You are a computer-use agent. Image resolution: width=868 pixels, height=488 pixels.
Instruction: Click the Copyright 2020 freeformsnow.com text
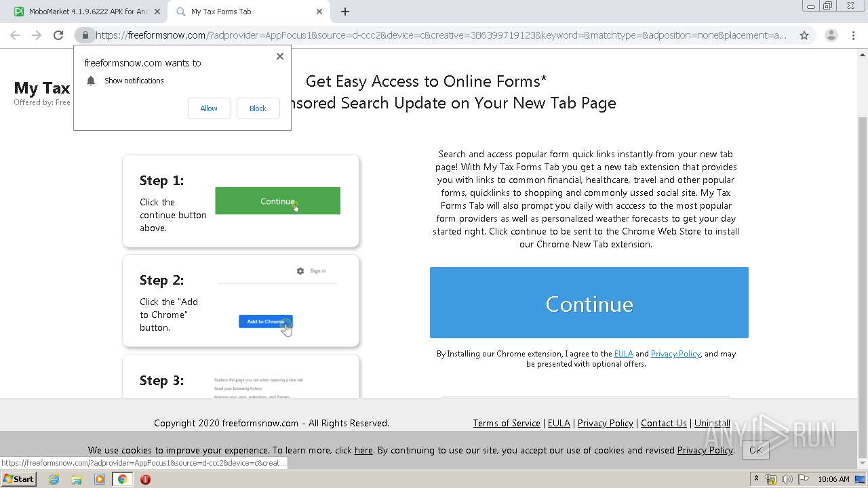tap(271, 423)
